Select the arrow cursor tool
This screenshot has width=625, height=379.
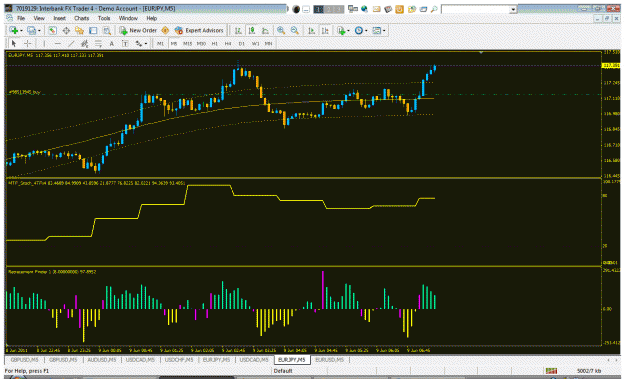point(14,43)
